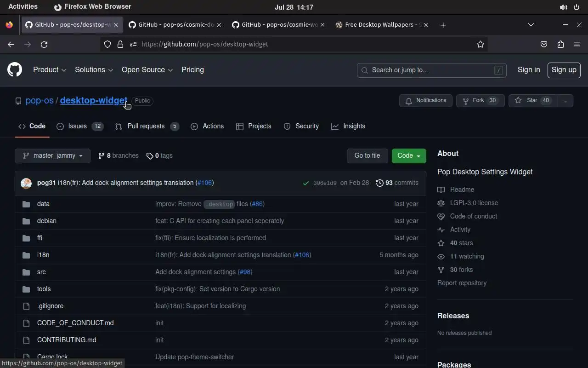
Task: Open the master_jammy branch dropdown
Action: pos(52,156)
